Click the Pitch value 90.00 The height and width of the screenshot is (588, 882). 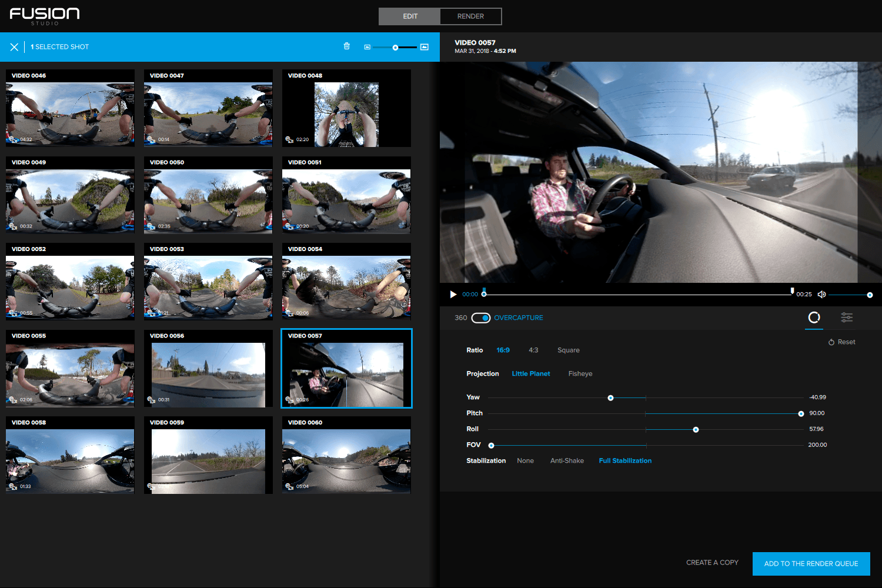click(817, 413)
